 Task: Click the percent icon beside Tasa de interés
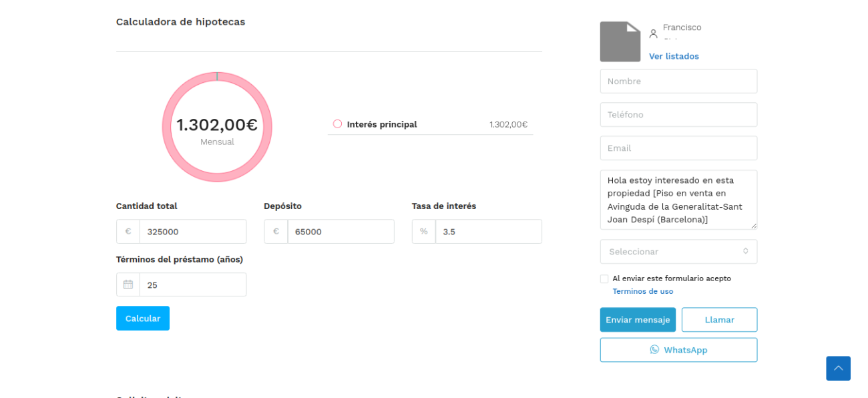[423, 232]
